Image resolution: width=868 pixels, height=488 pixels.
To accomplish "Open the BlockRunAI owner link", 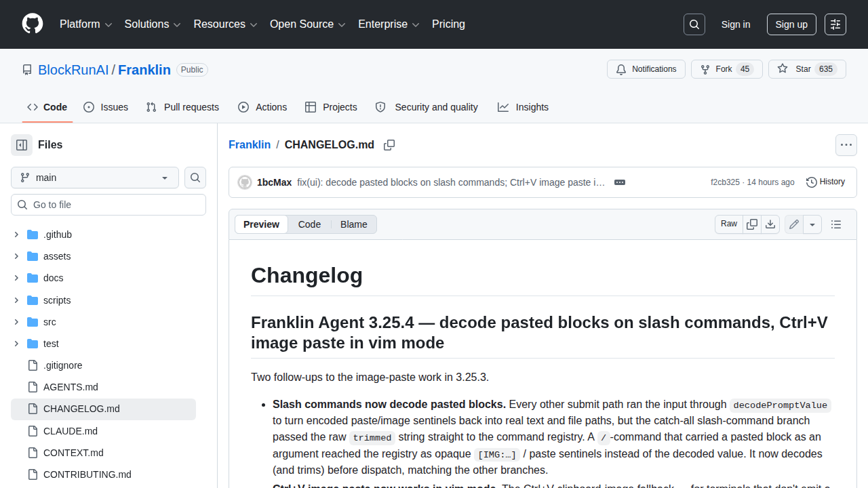I will (73, 70).
